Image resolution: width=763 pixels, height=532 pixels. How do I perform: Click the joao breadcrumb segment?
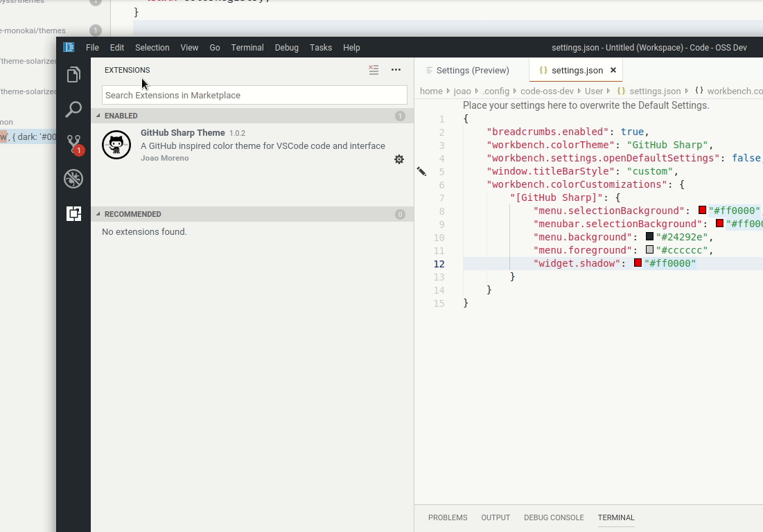(x=462, y=91)
